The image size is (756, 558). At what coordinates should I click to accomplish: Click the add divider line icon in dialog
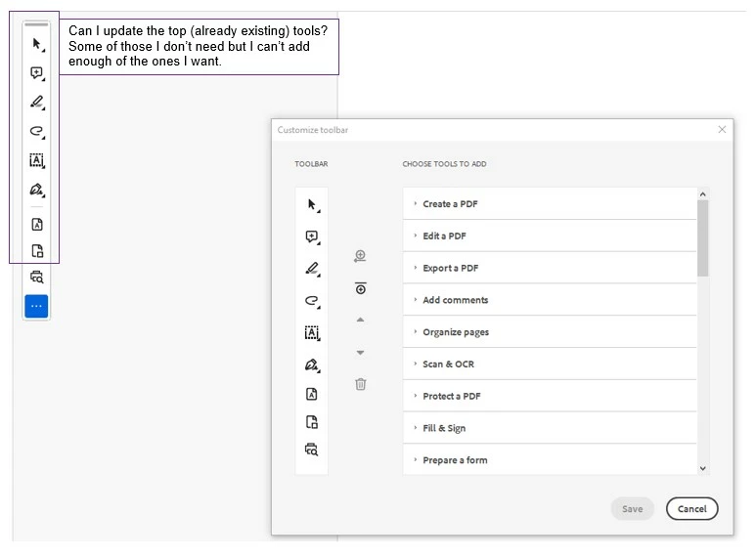point(361,288)
